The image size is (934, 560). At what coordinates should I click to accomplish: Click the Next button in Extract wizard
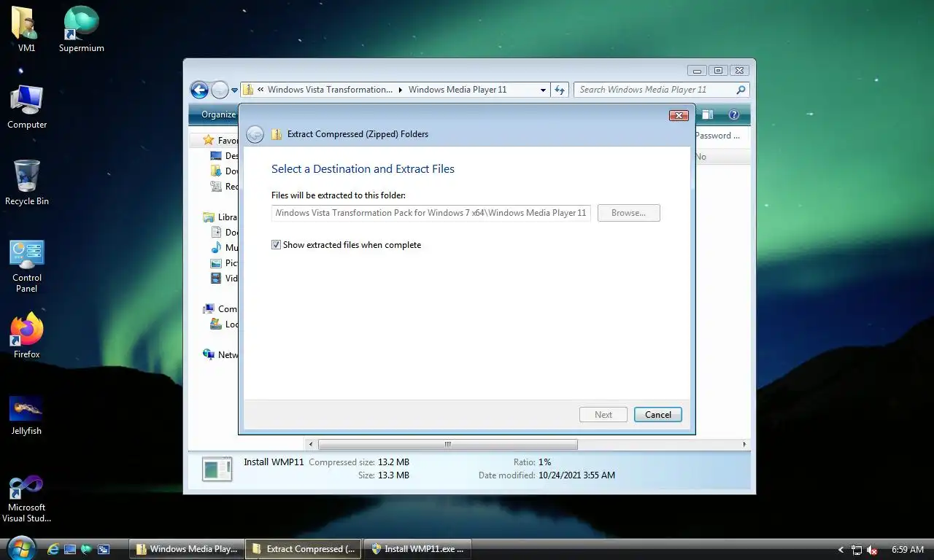[x=603, y=415]
